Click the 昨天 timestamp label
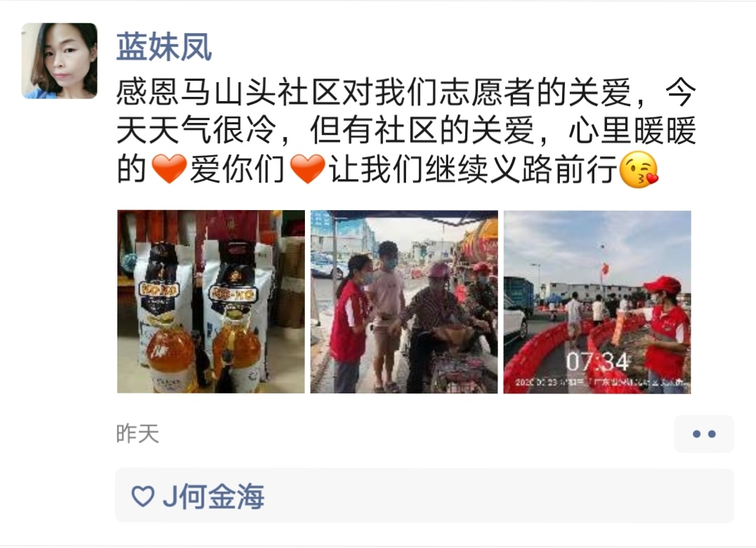756x548 pixels. (x=138, y=433)
